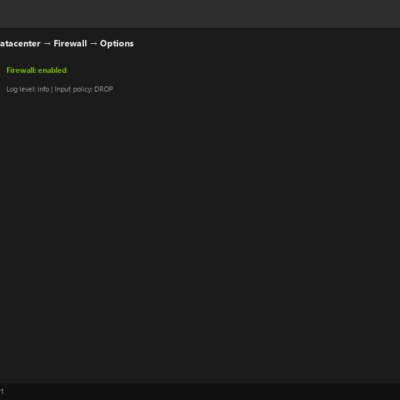Click the 'Input policy: DROP' text
Viewport: 400px width, 400px height.
coord(84,89)
